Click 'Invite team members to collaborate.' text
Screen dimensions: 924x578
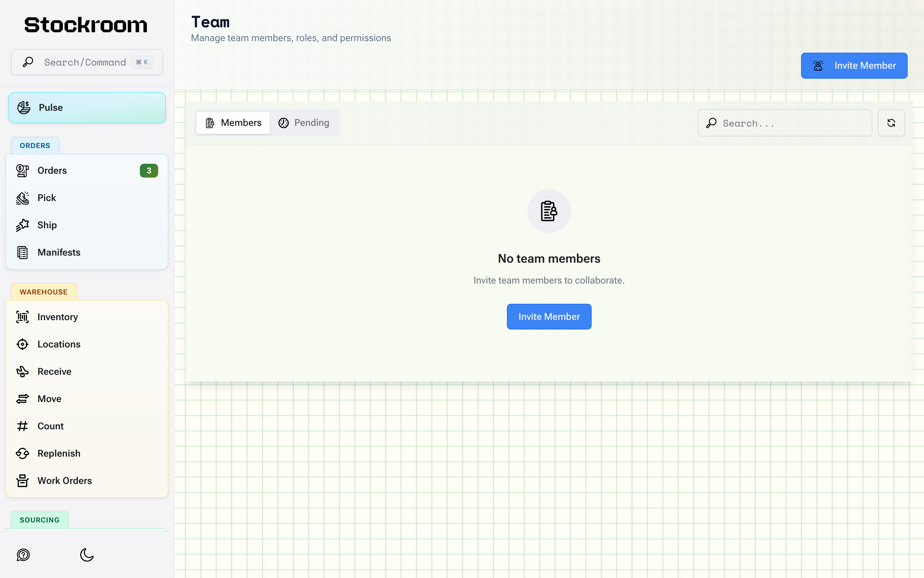tap(549, 280)
